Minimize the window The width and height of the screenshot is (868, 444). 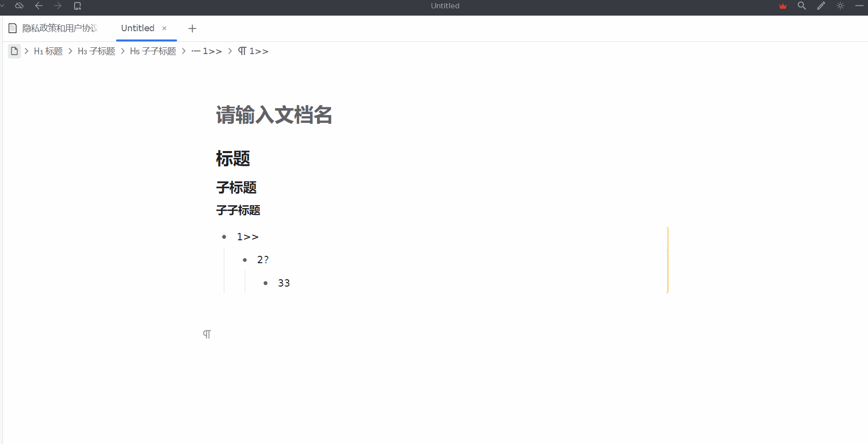[x=859, y=6]
